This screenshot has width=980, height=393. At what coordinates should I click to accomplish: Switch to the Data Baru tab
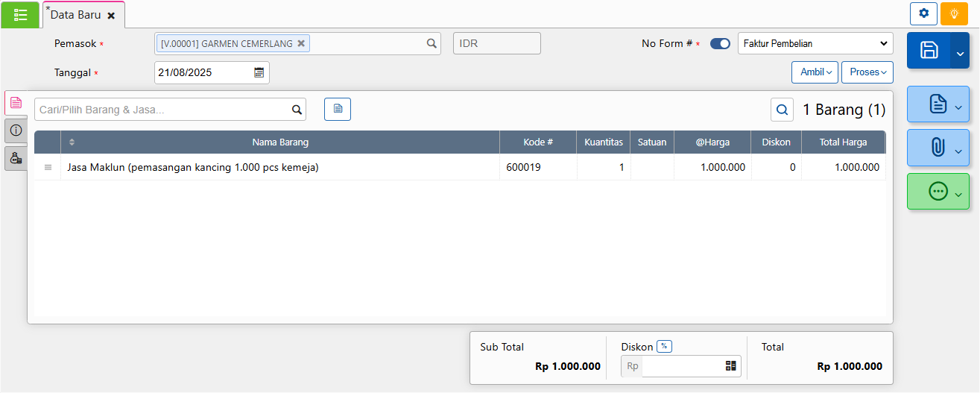tap(75, 15)
